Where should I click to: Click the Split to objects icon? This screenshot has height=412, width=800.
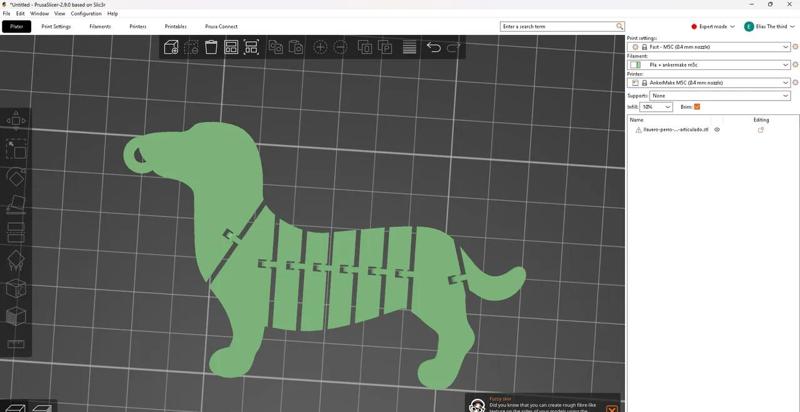coord(365,47)
